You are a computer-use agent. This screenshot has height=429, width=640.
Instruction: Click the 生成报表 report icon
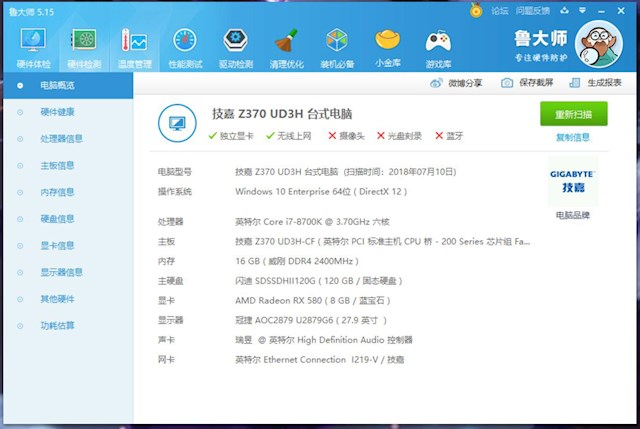click(575, 83)
